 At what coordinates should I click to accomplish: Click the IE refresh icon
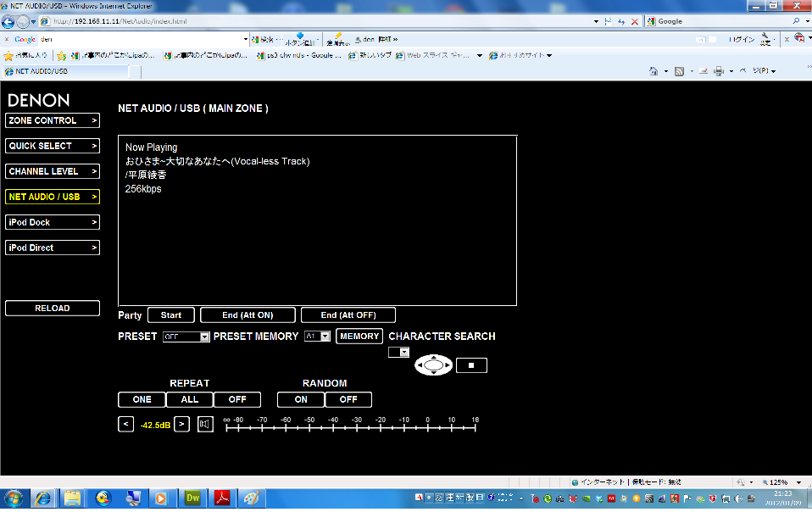tap(621, 22)
